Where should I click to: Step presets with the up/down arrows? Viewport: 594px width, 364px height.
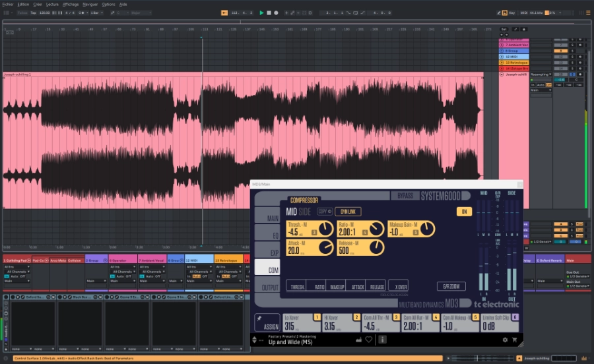click(x=255, y=340)
